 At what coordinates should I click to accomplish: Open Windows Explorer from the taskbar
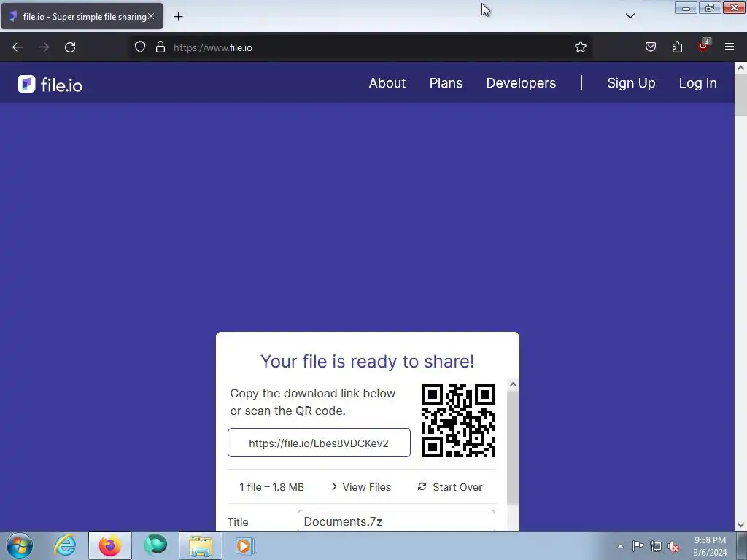coord(201,545)
